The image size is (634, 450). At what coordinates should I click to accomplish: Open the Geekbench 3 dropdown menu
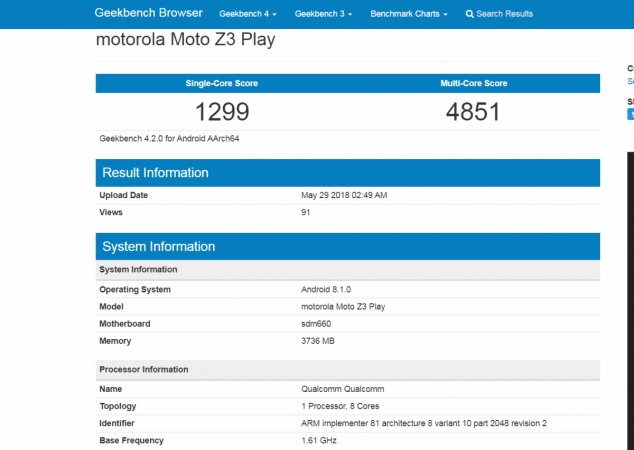point(323,14)
